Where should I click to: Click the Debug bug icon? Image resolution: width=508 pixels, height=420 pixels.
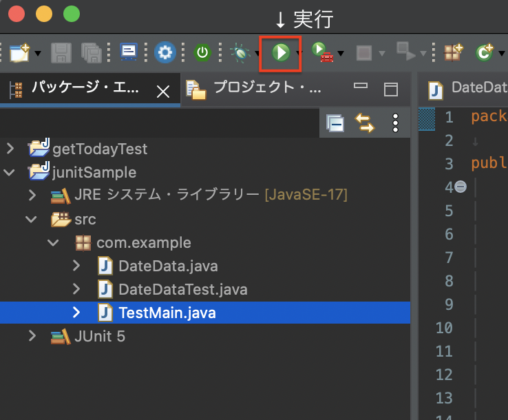240,53
